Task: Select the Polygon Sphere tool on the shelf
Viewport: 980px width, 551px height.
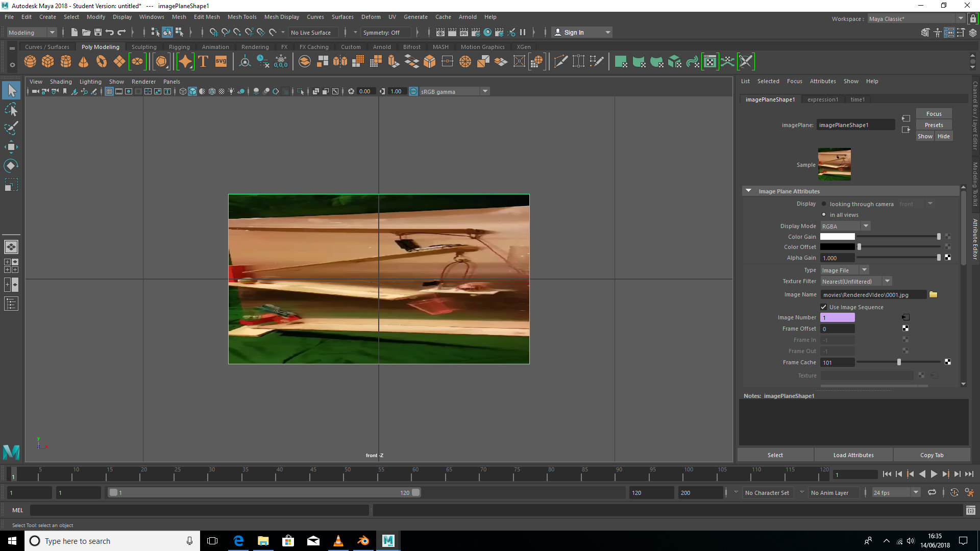Action: coord(30,61)
